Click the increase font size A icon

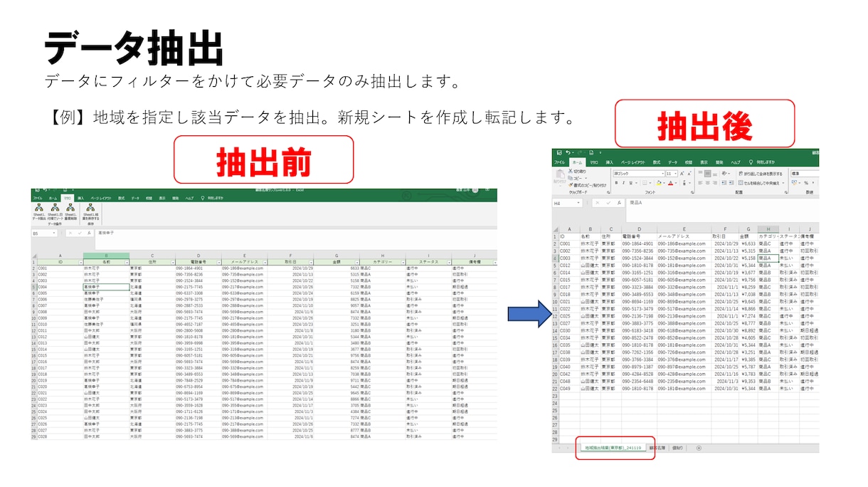(682, 173)
